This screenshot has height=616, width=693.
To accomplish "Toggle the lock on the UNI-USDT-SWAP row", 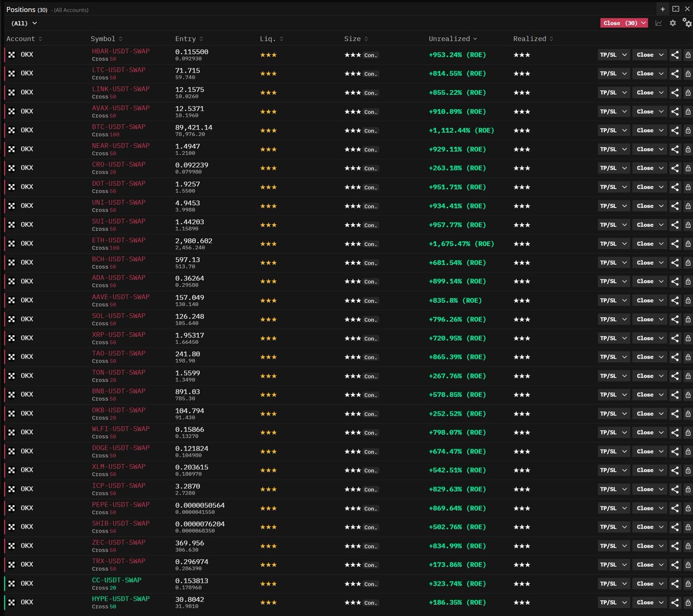I will [x=688, y=206].
